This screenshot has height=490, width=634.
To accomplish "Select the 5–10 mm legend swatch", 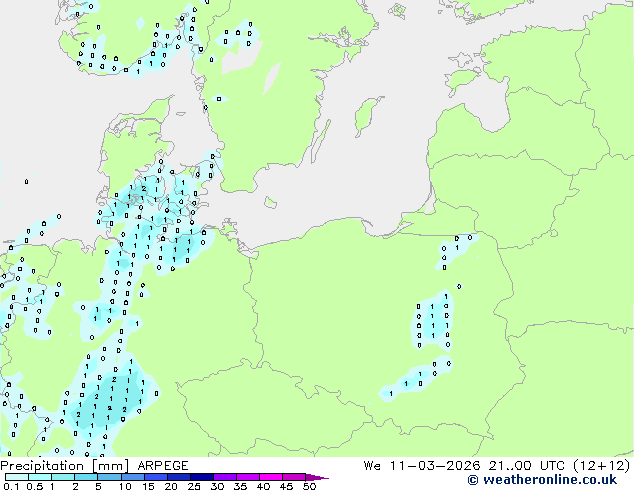I will pos(109,477).
